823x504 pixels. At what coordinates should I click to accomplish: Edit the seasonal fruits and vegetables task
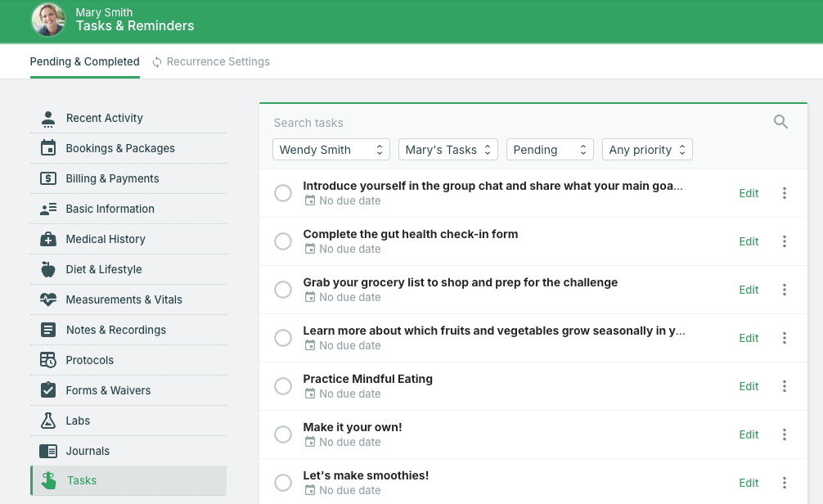coord(749,338)
